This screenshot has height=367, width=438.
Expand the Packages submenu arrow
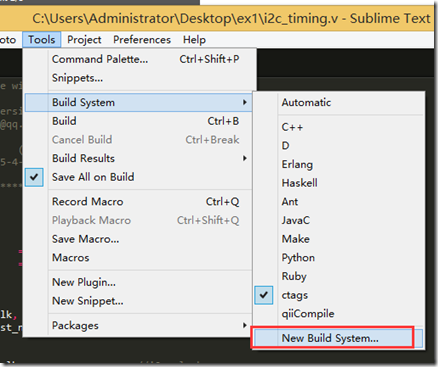(245, 325)
